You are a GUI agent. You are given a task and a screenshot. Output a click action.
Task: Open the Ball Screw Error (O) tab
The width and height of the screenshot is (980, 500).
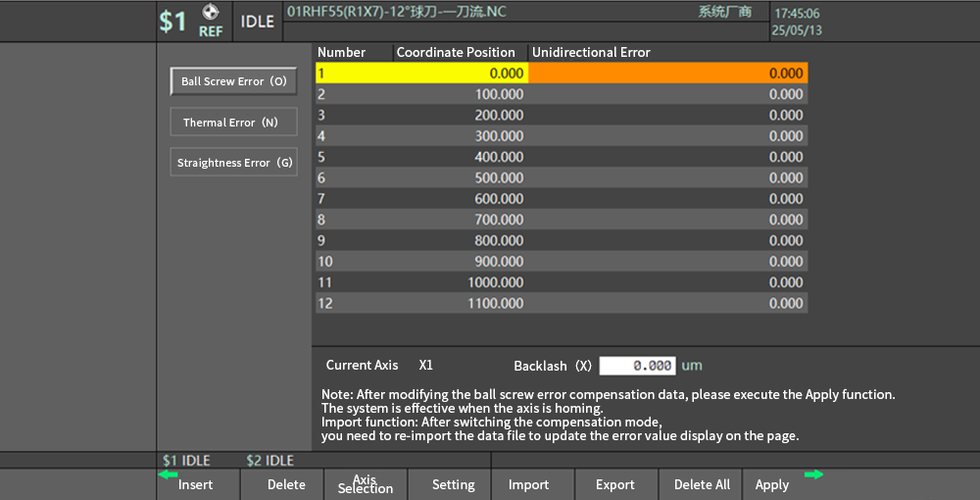pyautogui.click(x=233, y=81)
